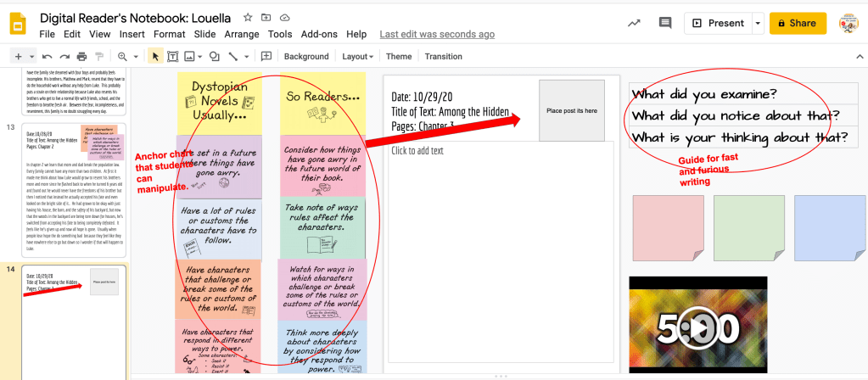This screenshot has width=868, height=380.
Task: Open the comment history icon
Action: click(x=665, y=24)
